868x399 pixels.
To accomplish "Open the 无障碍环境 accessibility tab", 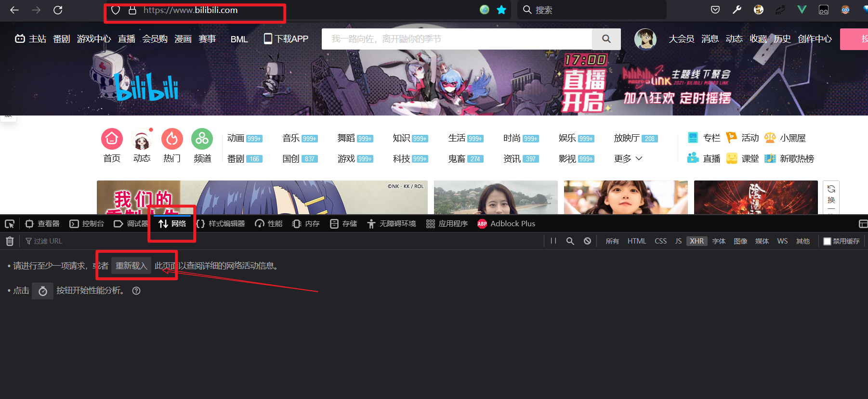I will pyautogui.click(x=392, y=224).
